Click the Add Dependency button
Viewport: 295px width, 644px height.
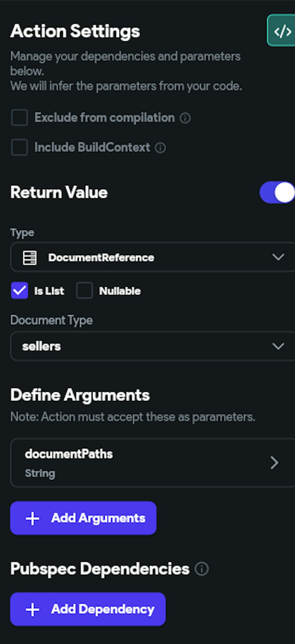coord(88,609)
